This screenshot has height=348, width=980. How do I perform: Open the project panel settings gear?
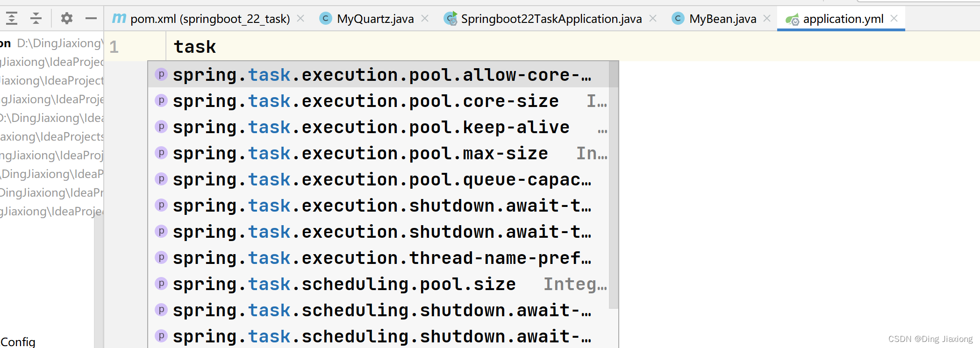point(67,19)
